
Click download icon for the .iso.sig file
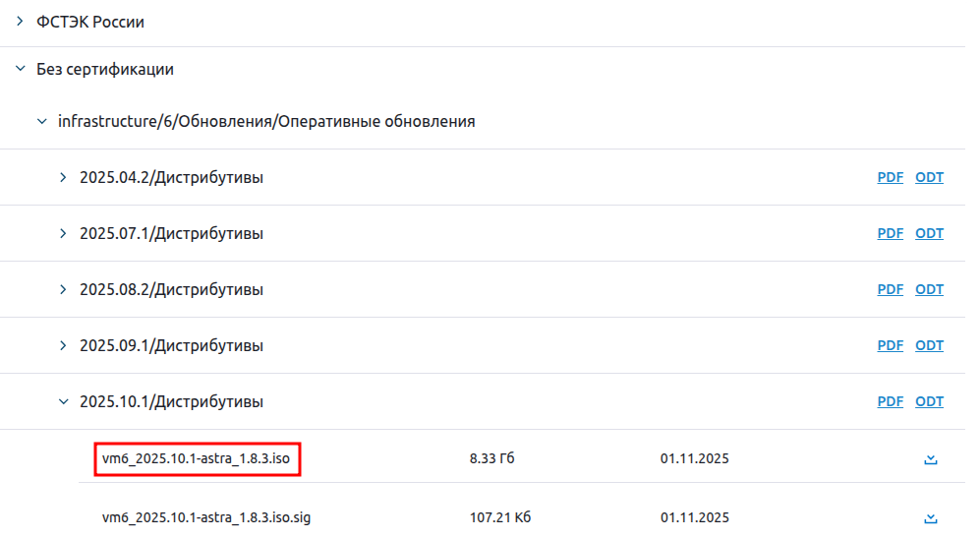(x=931, y=518)
